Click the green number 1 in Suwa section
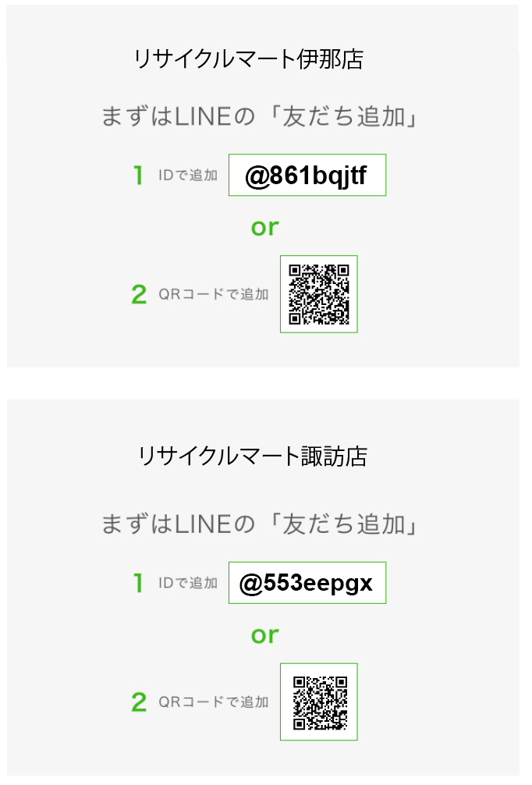 [x=139, y=583]
